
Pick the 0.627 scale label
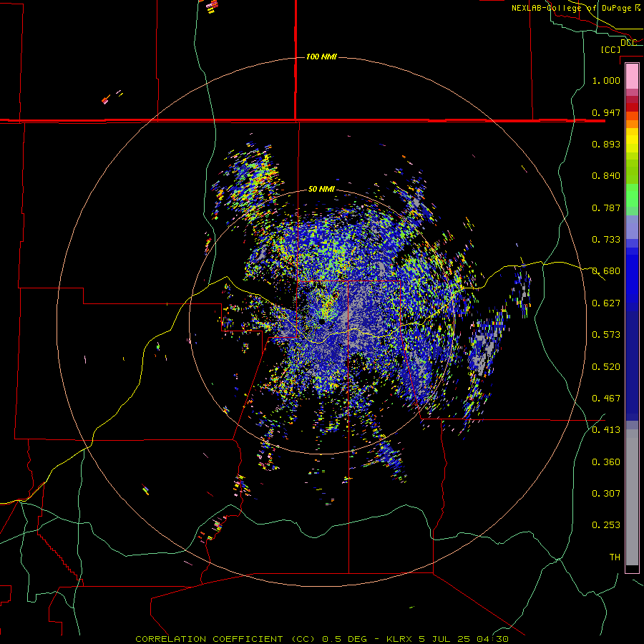[606, 303]
